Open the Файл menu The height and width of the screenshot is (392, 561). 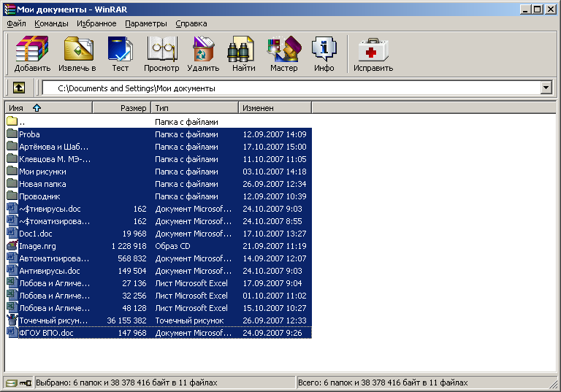[16, 23]
